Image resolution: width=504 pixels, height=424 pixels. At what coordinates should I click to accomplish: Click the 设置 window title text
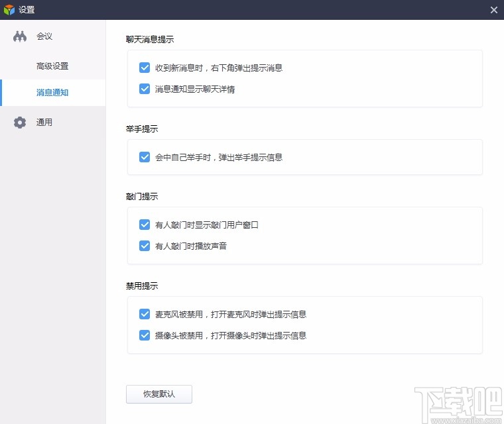(27, 10)
